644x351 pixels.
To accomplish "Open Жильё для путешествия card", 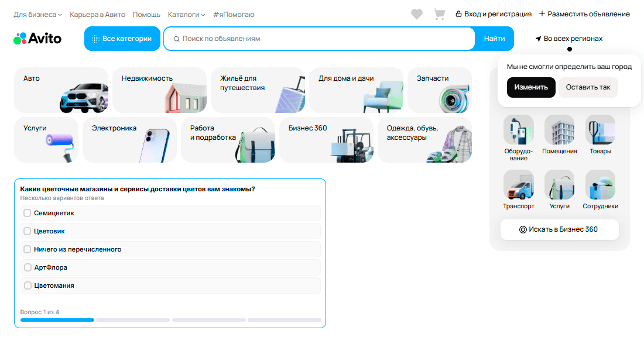I will [x=258, y=90].
